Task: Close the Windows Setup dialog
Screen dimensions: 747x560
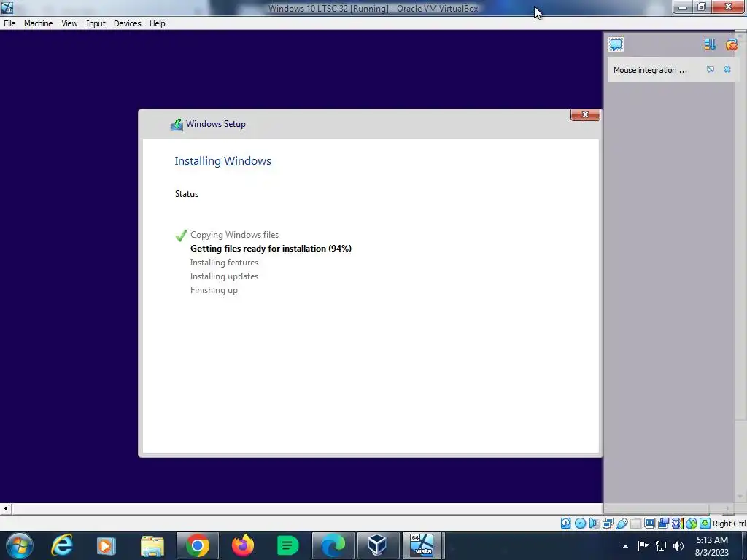Action: (x=585, y=114)
